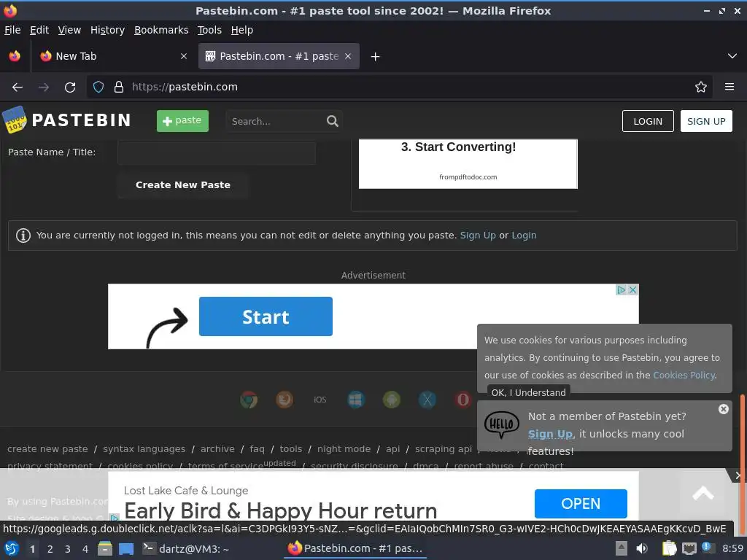Open the tools footer link
The height and width of the screenshot is (560, 747).
pyautogui.click(x=290, y=449)
